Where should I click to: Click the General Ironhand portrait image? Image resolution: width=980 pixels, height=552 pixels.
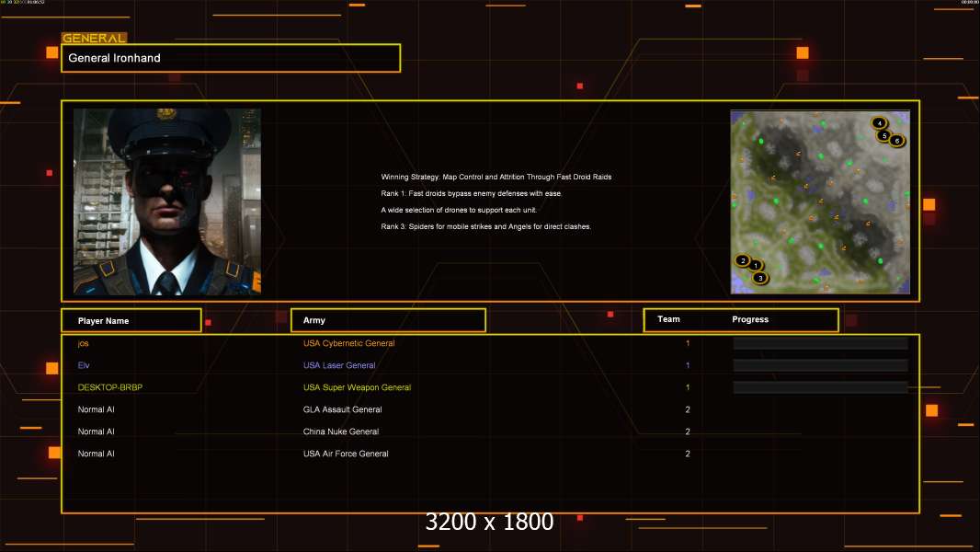pos(167,201)
